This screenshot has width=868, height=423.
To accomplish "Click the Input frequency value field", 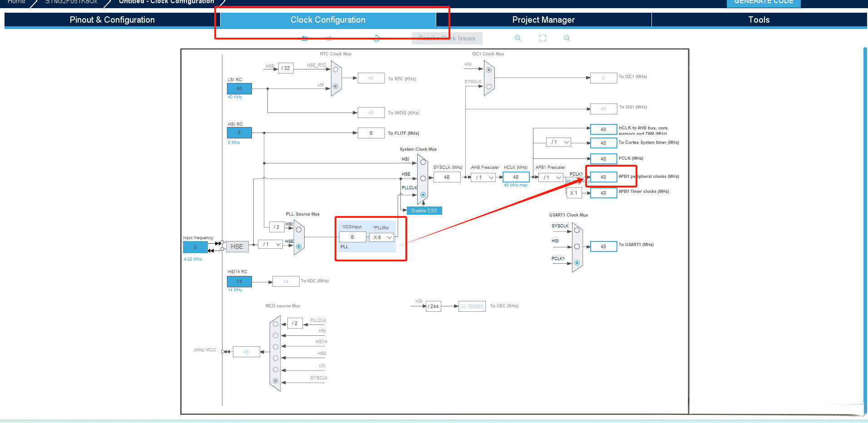I will pos(195,247).
